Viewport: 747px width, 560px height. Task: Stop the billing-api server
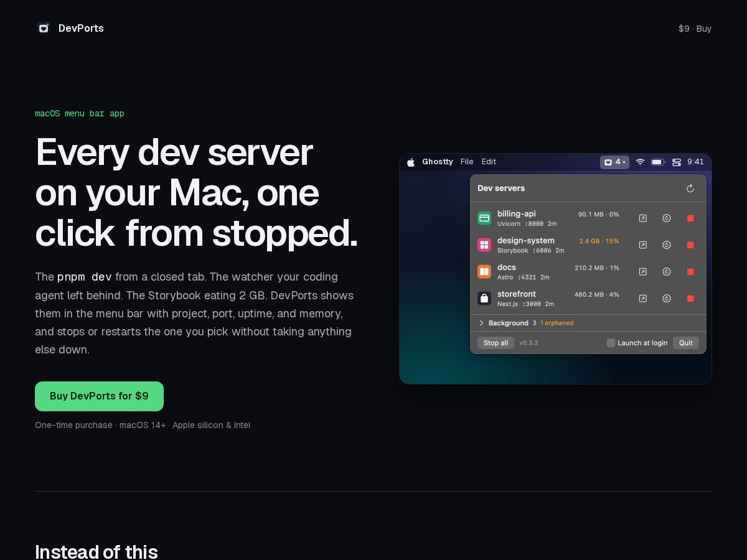[690, 218]
